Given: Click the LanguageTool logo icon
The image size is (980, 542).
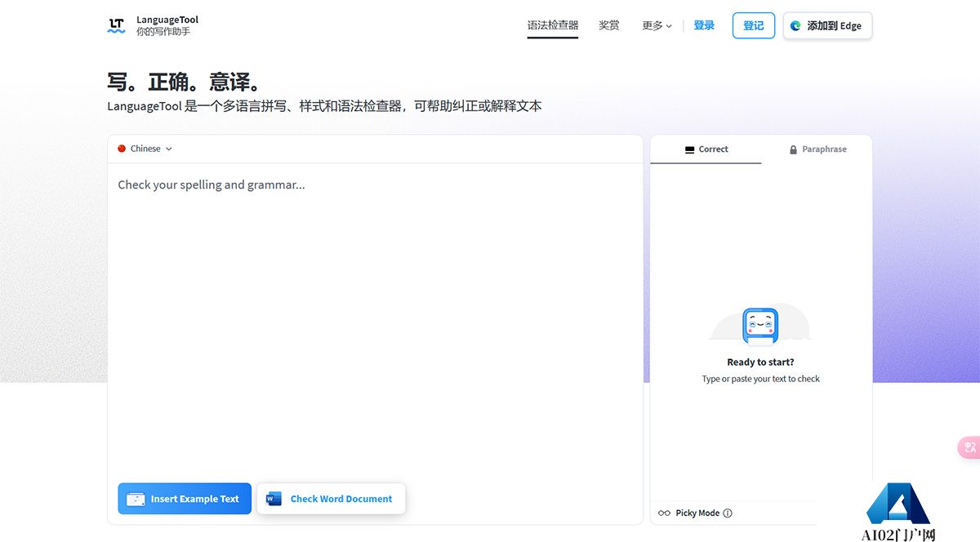Looking at the screenshot, I should pyautogui.click(x=117, y=25).
